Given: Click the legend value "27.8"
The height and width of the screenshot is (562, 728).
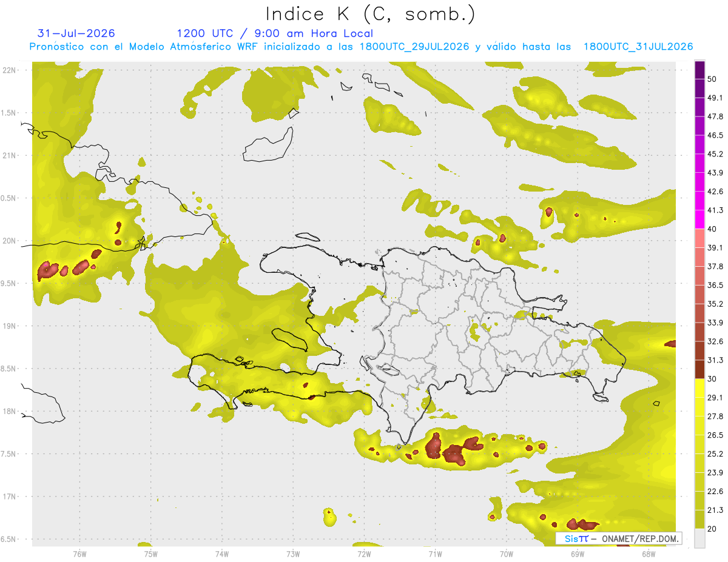Looking at the screenshot, I should point(715,416).
